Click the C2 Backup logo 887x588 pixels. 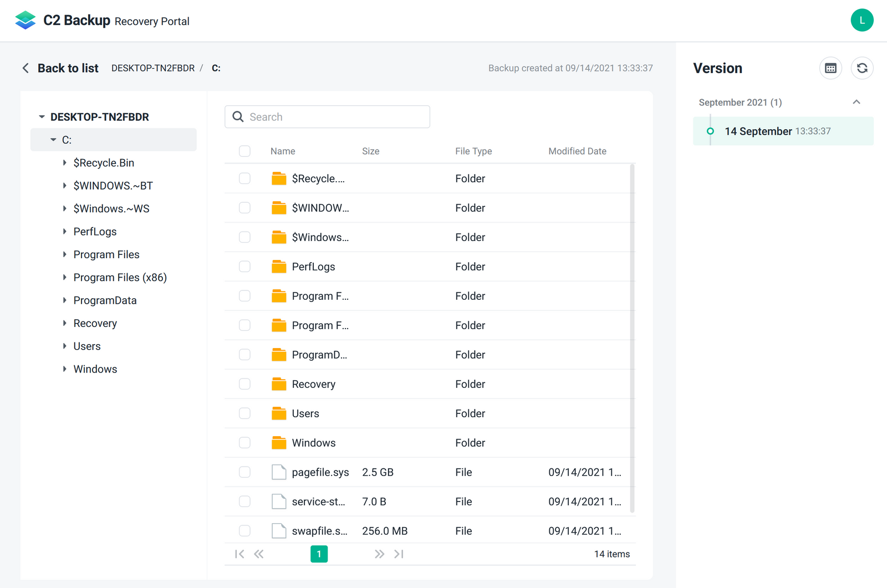coord(26,21)
